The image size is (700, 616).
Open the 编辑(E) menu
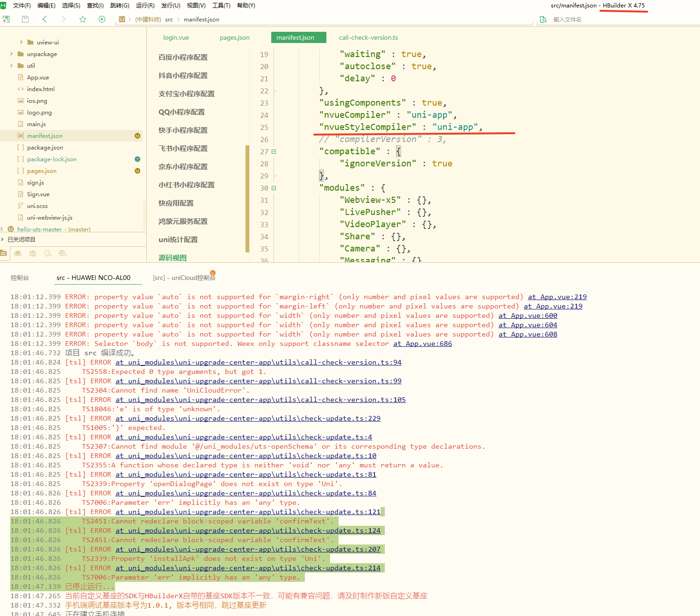pos(46,6)
